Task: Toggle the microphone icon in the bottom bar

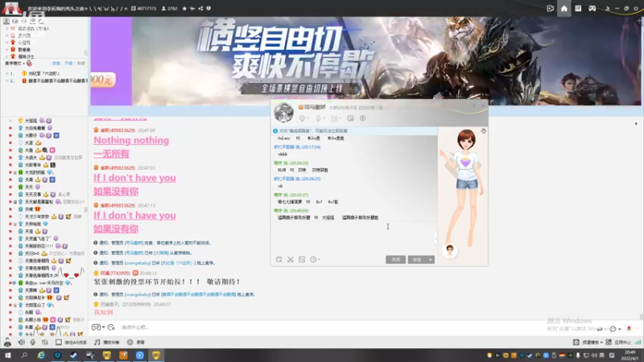Action: pos(33,343)
